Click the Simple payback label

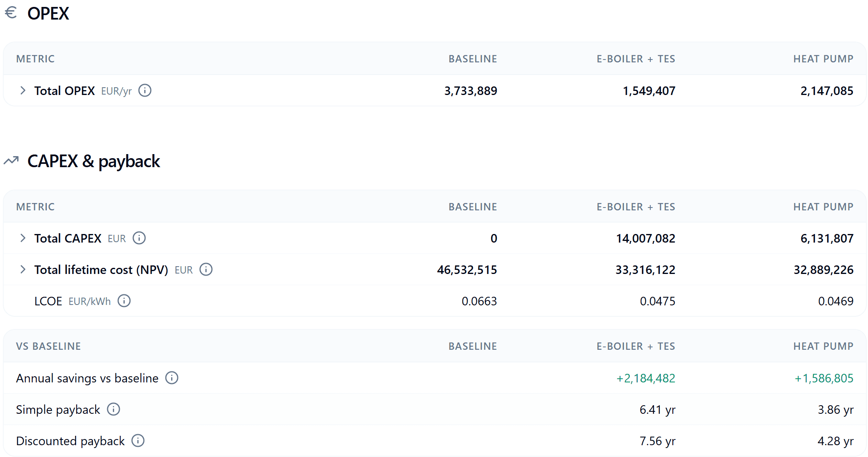click(x=58, y=410)
